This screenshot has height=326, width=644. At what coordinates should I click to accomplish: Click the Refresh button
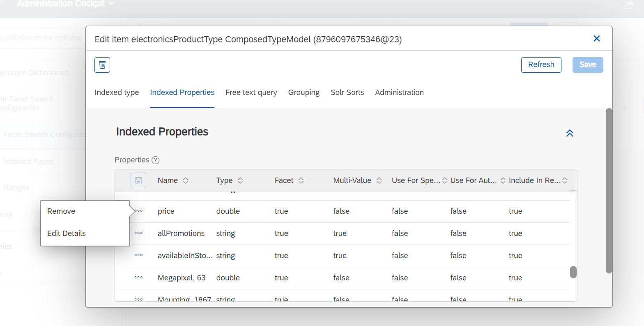[x=541, y=65]
